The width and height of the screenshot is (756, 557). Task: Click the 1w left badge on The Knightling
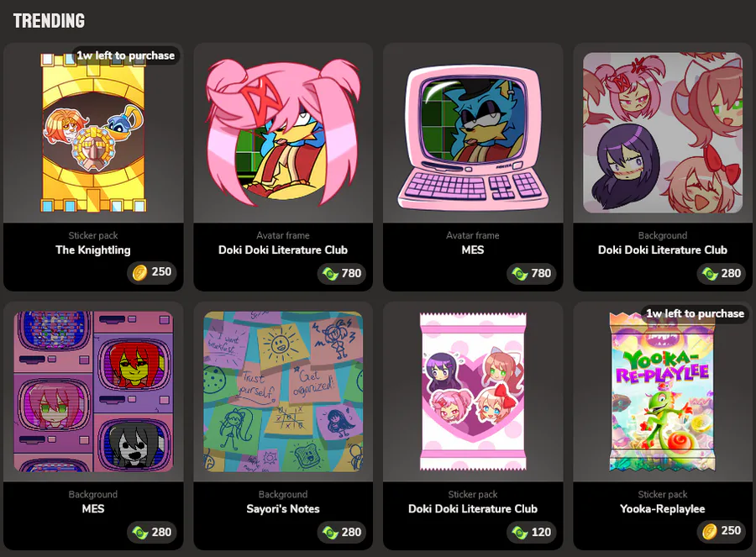coord(126,55)
